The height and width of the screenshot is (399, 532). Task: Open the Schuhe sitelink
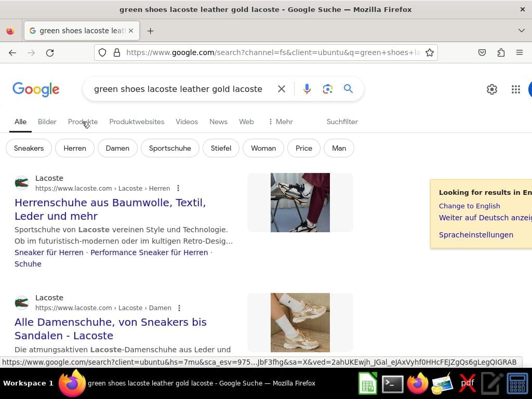pos(28,264)
